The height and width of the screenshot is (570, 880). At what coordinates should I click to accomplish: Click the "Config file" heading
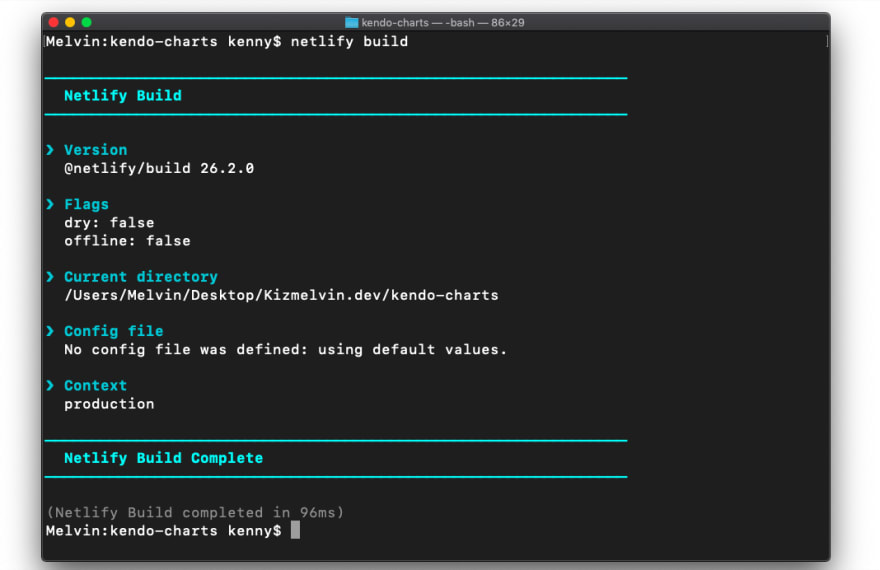[x=113, y=332]
